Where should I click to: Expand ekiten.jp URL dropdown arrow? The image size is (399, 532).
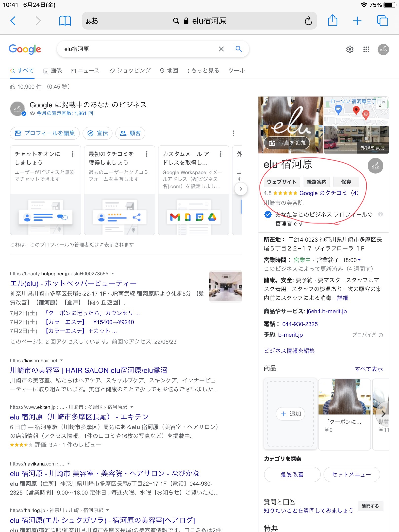pyautogui.click(x=132, y=407)
